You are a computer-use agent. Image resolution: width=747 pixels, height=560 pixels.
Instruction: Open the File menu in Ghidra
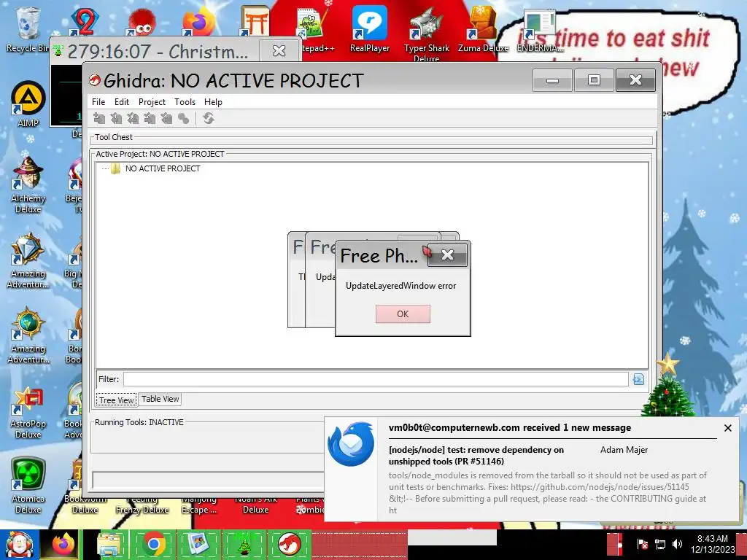coord(98,102)
